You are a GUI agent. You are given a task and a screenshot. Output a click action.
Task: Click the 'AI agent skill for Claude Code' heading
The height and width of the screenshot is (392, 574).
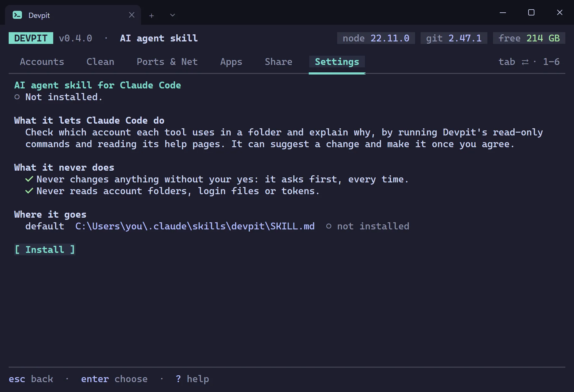[98, 85]
